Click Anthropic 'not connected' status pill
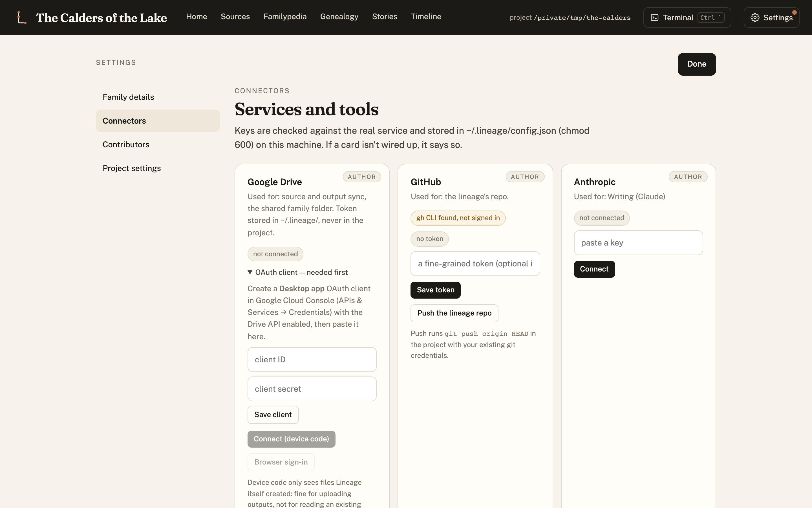The height and width of the screenshot is (508, 812). 602,218
